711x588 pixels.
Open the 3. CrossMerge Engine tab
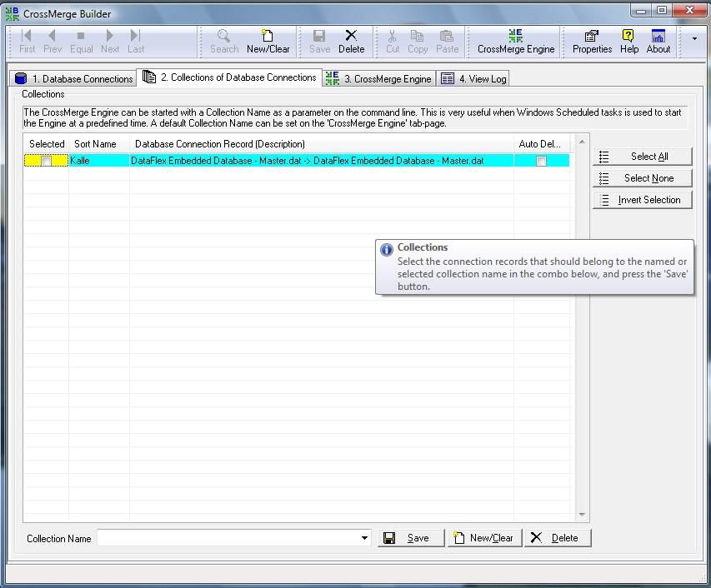(x=378, y=78)
